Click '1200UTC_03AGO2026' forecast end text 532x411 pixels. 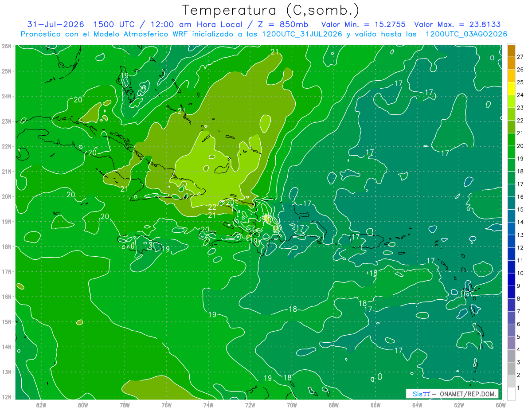[466, 34]
